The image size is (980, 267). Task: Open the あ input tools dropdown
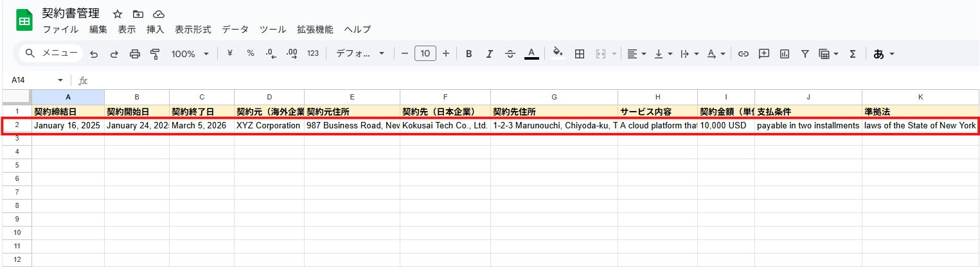tap(884, 54)
